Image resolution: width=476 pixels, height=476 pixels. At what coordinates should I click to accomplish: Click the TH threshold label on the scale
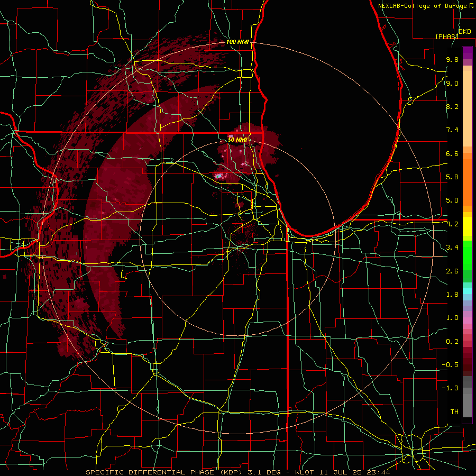click(454, 412)
